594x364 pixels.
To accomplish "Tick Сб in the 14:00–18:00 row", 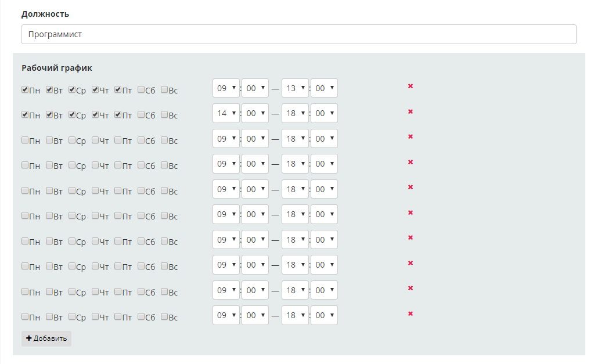I will point(141,115).
